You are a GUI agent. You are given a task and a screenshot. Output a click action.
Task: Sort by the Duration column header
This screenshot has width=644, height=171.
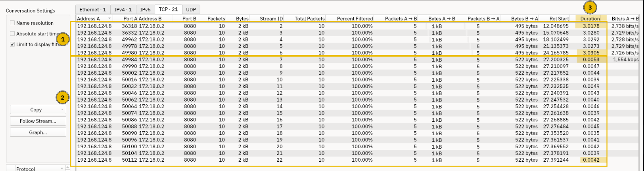point(590,19)
